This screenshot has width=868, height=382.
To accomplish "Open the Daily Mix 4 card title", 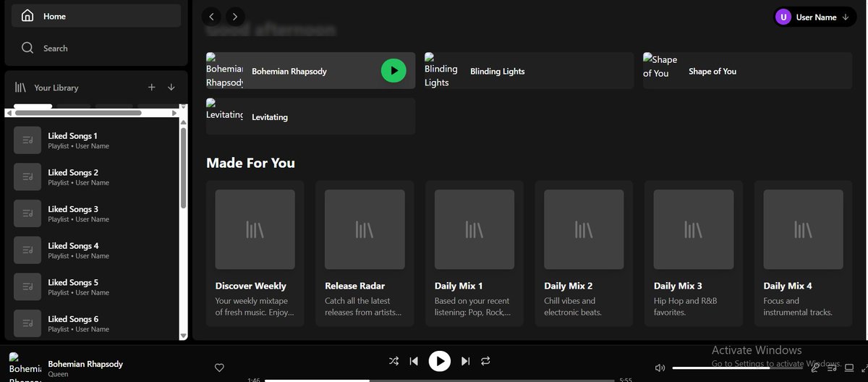I will point(788,286).
